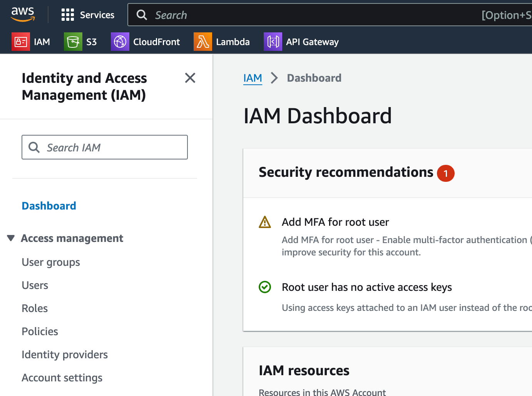
Task: Focus the top AWS Search field
Action: tap(330, 15)
